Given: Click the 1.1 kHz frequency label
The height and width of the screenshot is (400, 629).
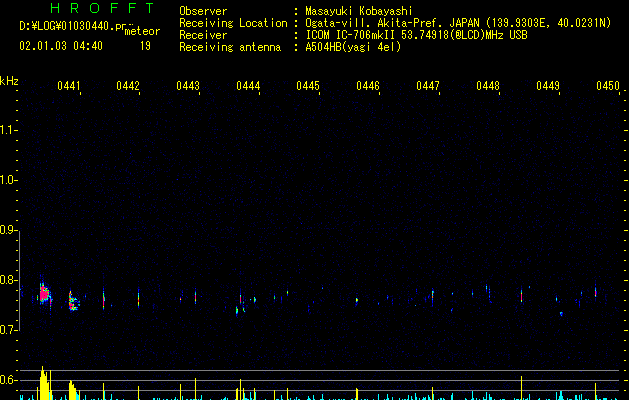Looking at the screenshot, I should point(8,130).
